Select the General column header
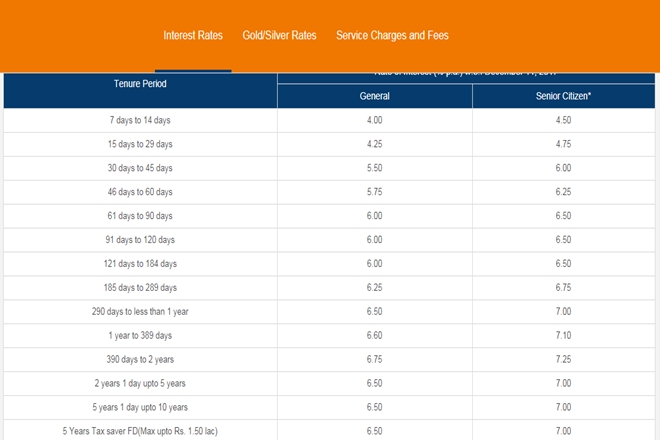 [x=374, y=97]
